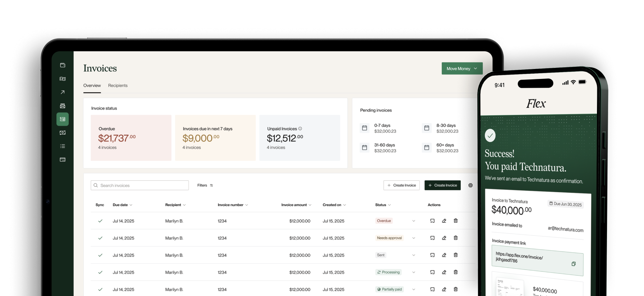Expand the Needs approval status dropdown chevron

[414, 238]
